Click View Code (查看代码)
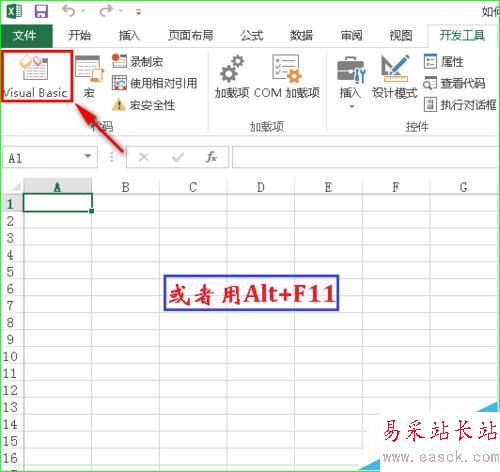500x472 pixels. click(x=454, y=83)
